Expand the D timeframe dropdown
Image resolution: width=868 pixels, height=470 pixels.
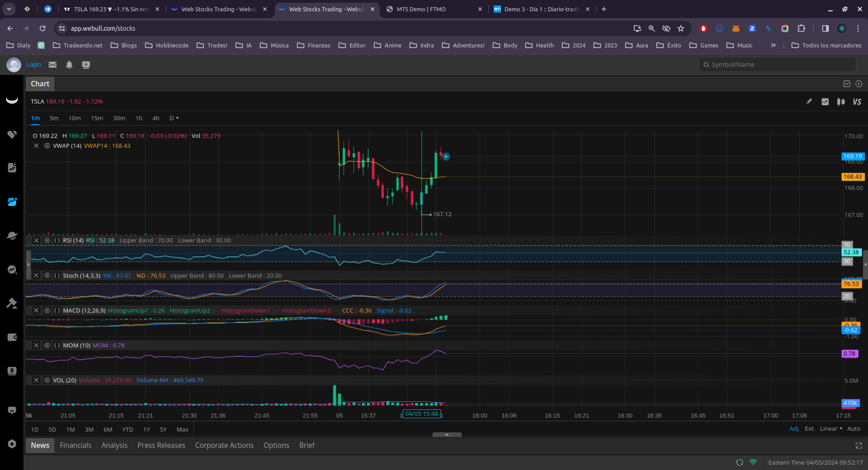[174, 118]
